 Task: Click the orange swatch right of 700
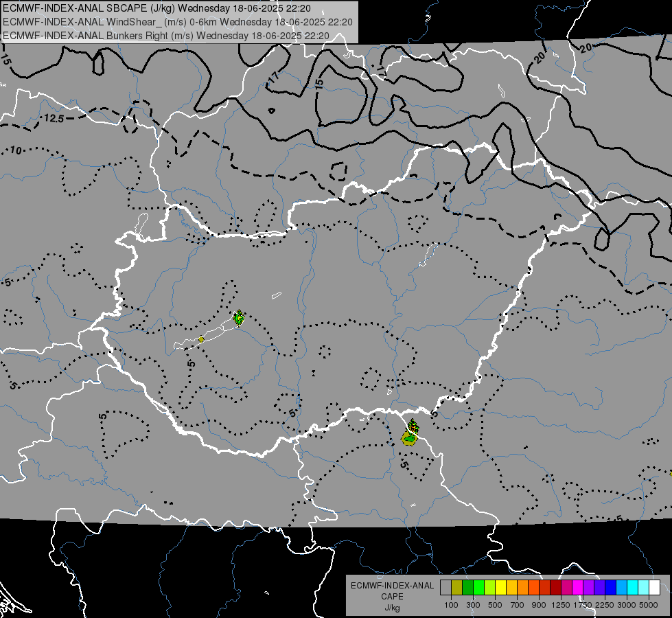click(522, 588)
